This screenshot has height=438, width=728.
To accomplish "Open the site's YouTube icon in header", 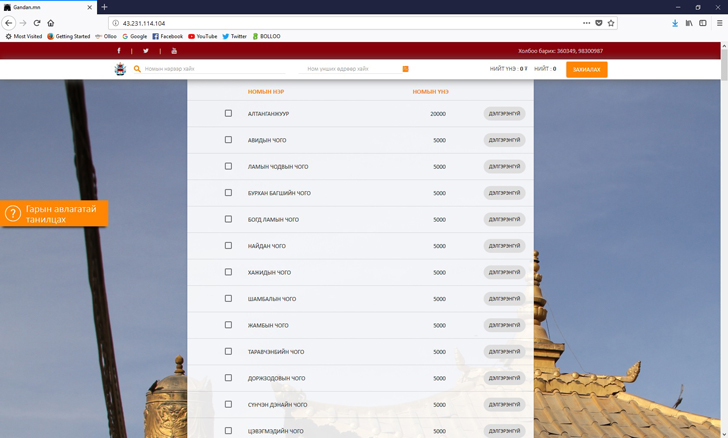I will (174, 51).
